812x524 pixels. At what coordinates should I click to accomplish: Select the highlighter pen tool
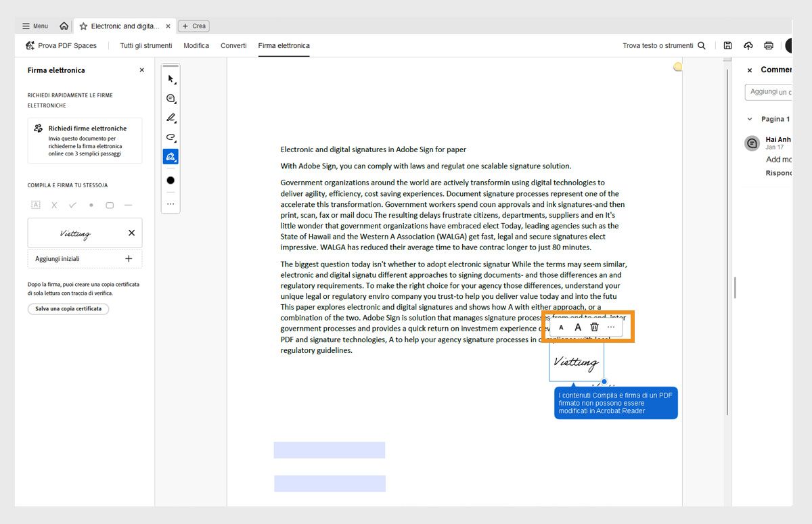[171, 118]
